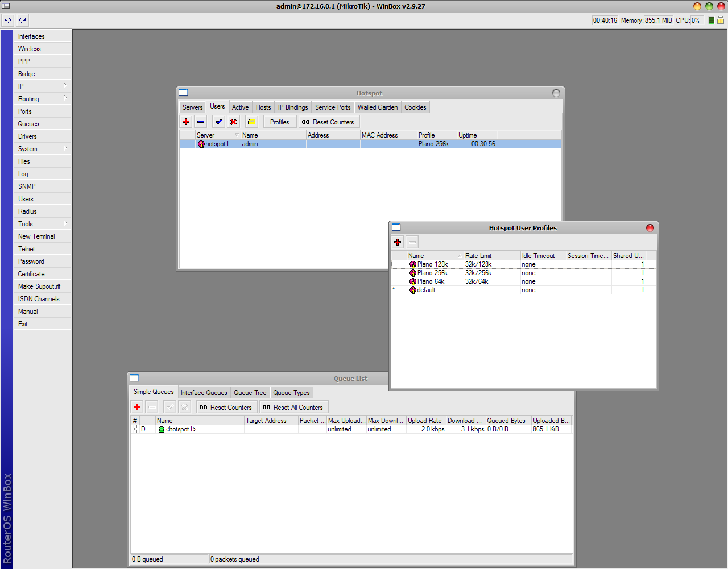This screenshot has height=569, width=728.
Task: Add a new Hotspot user with the plus icon
Action: [x=186, y=122]
